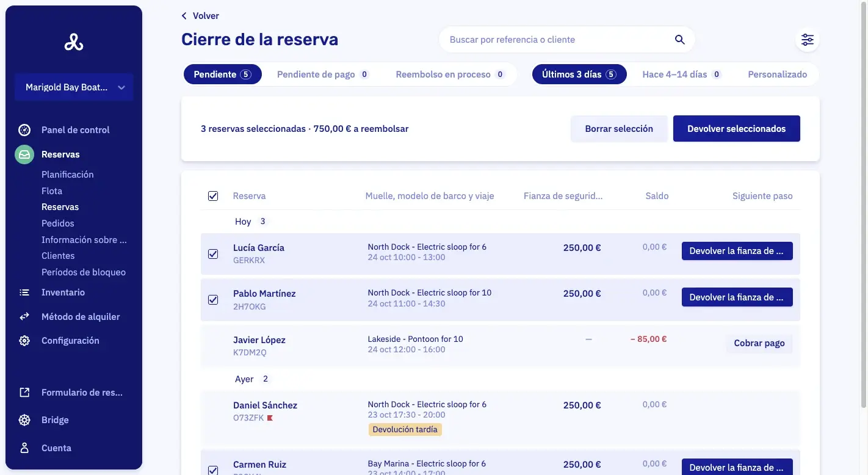Switch to the Pendiente tab
868x475 pixels.
tap(223, 74)
